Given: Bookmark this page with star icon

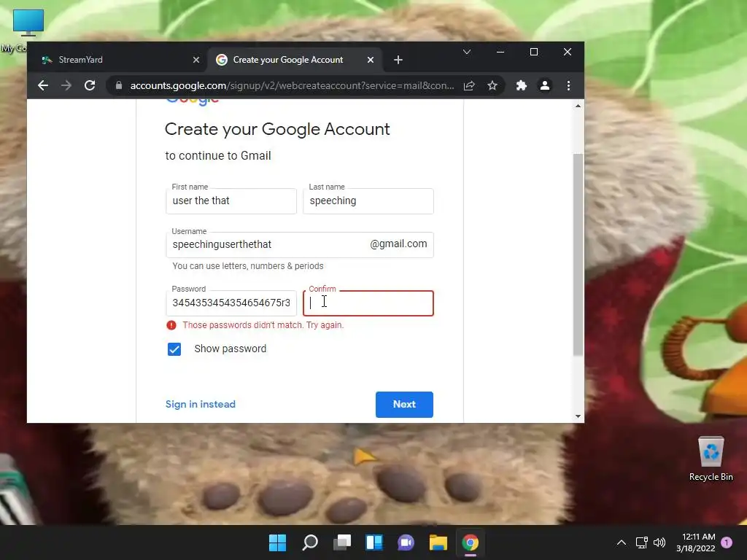Looking at the screenshot, I should coord(492,86).
